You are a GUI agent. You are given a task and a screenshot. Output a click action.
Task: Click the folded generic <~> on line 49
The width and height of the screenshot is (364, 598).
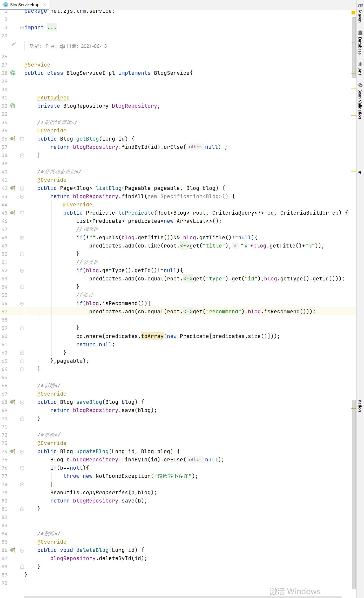(x=185, y=246)
